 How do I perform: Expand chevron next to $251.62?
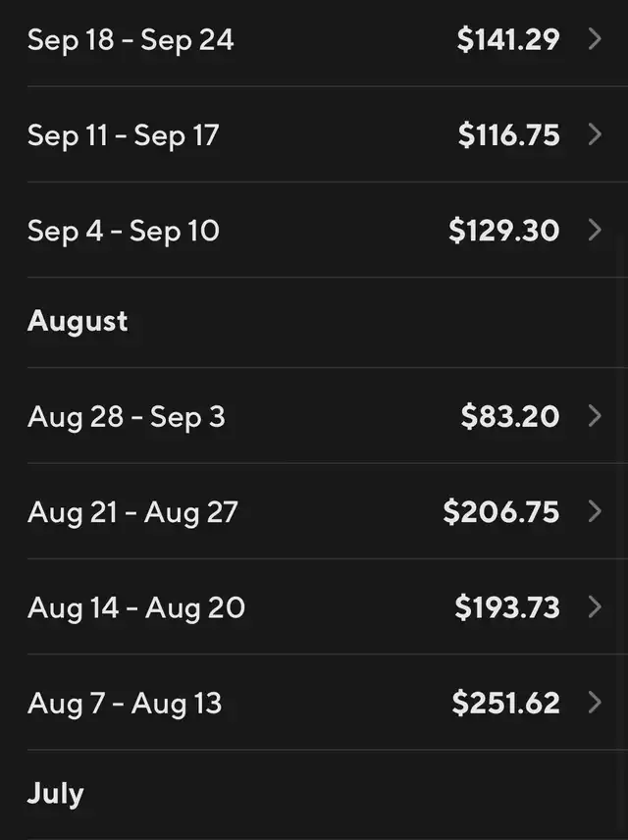[x=595, y=703]
